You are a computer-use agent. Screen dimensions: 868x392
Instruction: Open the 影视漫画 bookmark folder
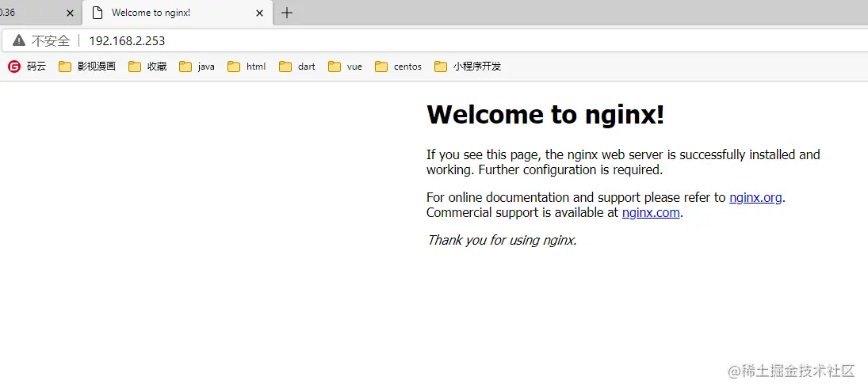coord(87,67)
